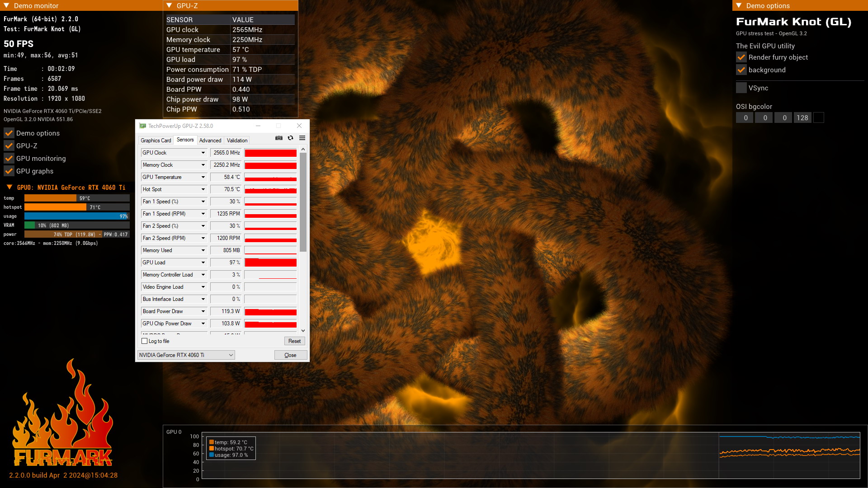Toggle the GPU graphs checkbox

coord(9,171)
